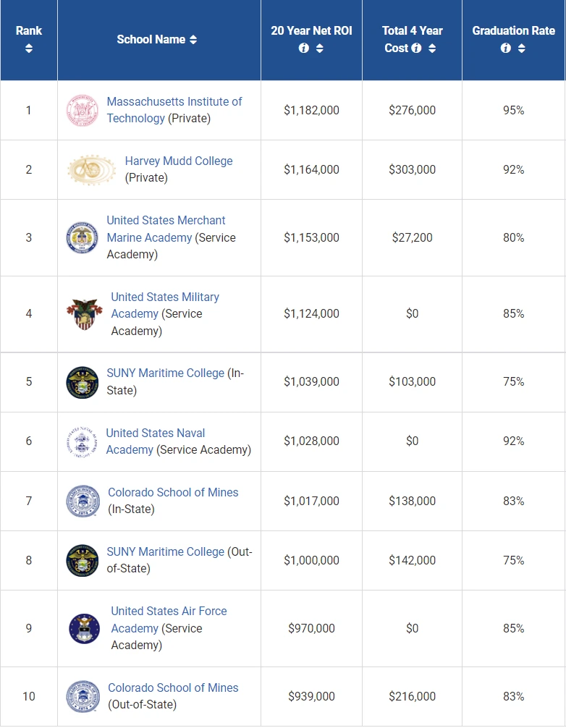Click the Colorado School of Mines In-State logo
Image resolution: width=566 pixels, height=728 pixels.
point(82,501)
